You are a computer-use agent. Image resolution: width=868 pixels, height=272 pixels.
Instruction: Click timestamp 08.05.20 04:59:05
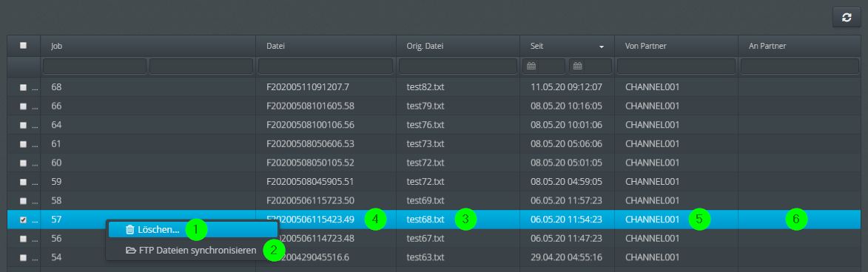click(x=566, y=182)
